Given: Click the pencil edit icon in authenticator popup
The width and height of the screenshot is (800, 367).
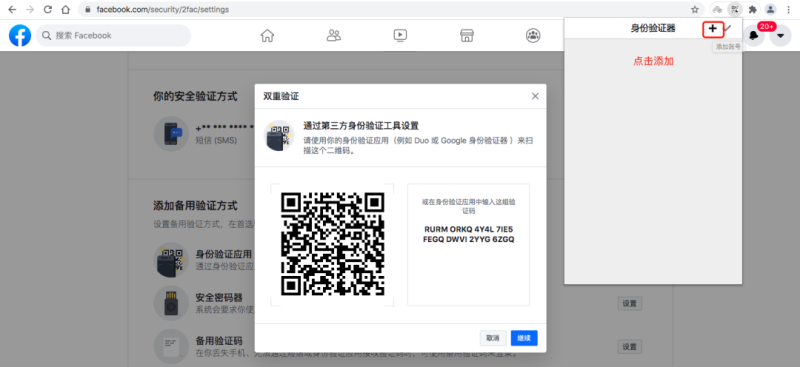Looking at the screenshot, I should 728,29.
